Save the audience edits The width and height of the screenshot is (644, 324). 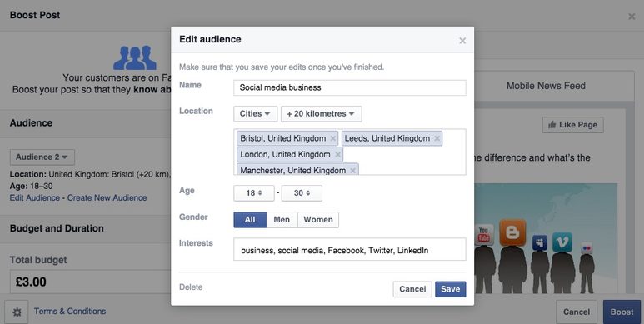[451, 289]
